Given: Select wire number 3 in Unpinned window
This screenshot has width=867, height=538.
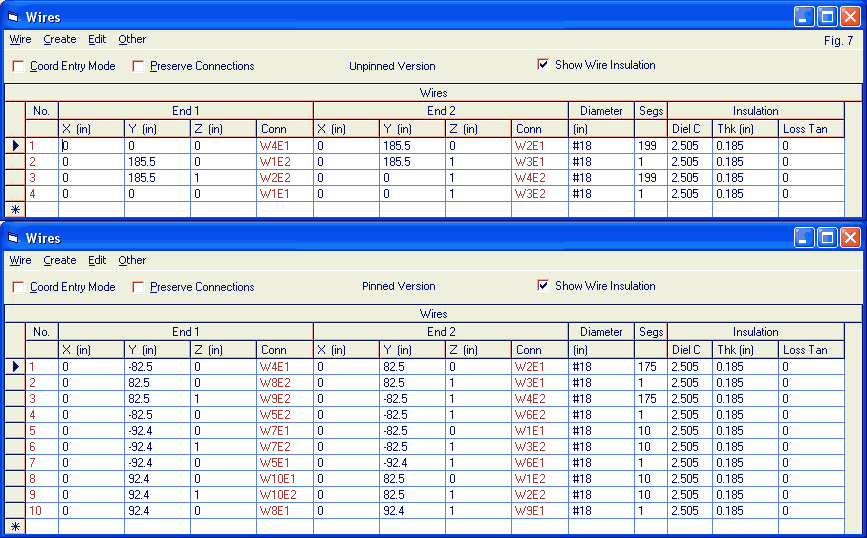Looking at the screenshot, I should [x=42, y=177].
